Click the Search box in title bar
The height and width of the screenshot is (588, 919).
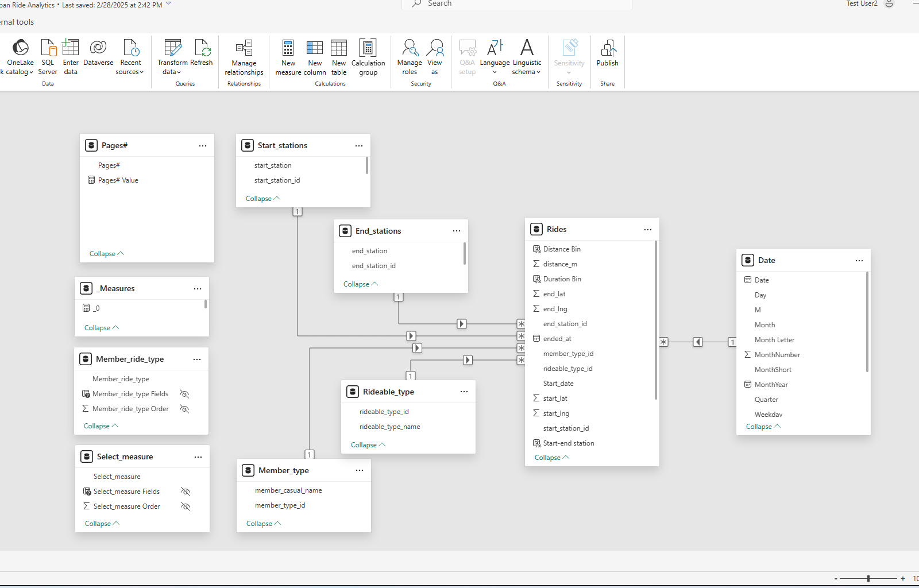517,4
